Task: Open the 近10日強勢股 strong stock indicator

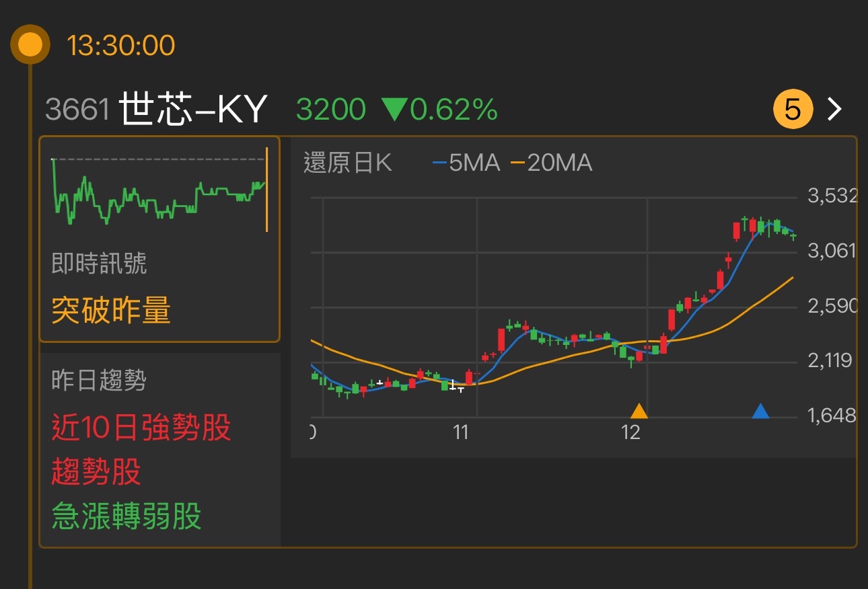Action: 141,429
